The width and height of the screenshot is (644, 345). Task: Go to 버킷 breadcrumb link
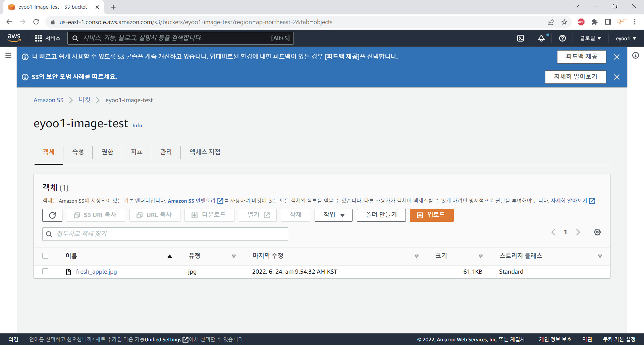[85, 100]
